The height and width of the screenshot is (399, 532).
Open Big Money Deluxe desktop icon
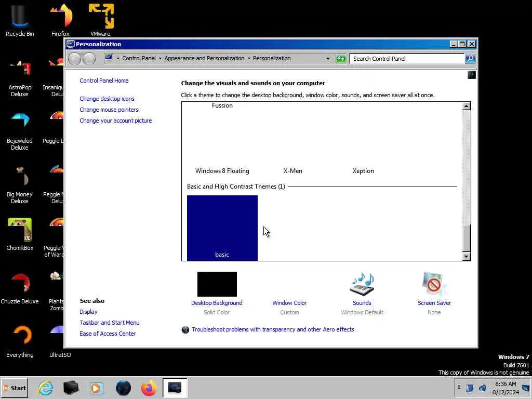click(x=20, y=185)
